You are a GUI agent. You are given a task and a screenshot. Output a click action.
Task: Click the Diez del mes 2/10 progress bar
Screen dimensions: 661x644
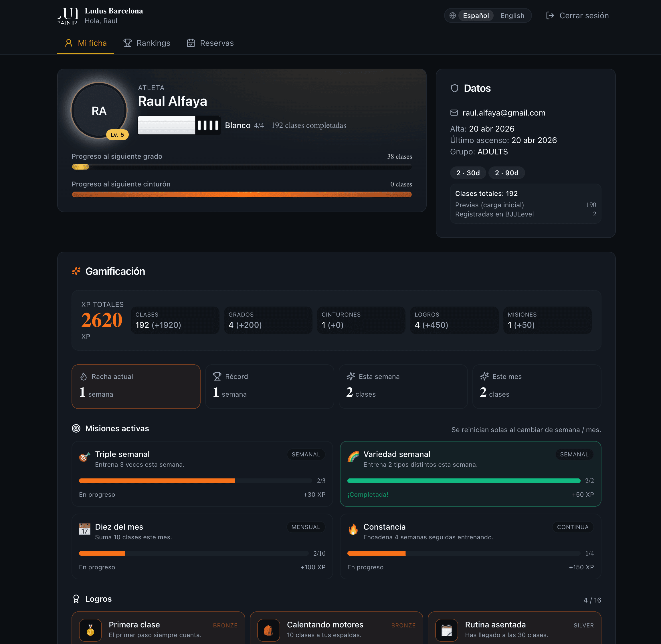coord(194,553)
